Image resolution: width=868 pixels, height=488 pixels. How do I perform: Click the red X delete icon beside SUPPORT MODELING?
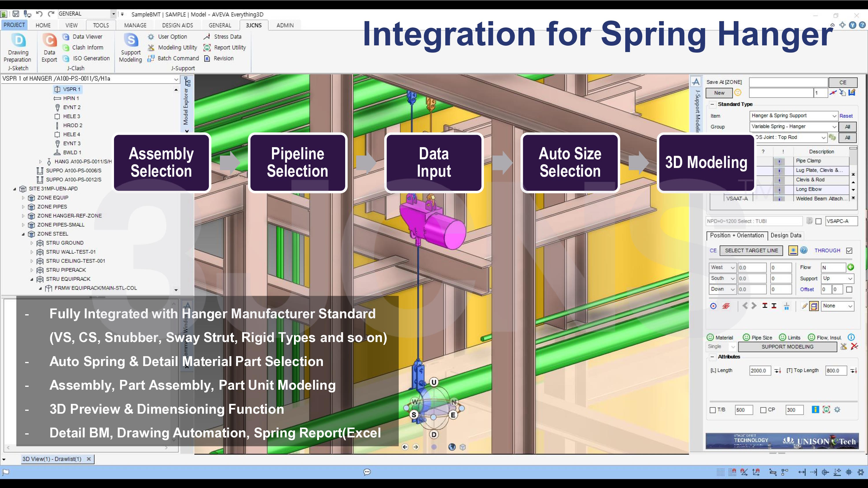(x=854, y=346)
